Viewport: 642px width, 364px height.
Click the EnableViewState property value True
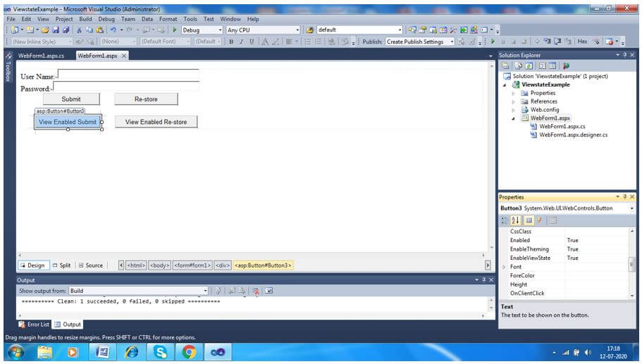click(573, 258)
